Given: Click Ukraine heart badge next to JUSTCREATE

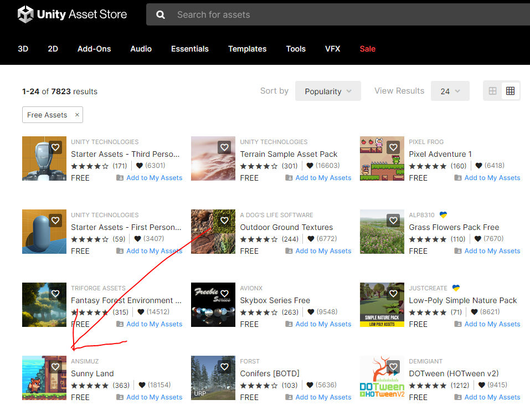Looking at the screenshot, I should coord(456,288).
